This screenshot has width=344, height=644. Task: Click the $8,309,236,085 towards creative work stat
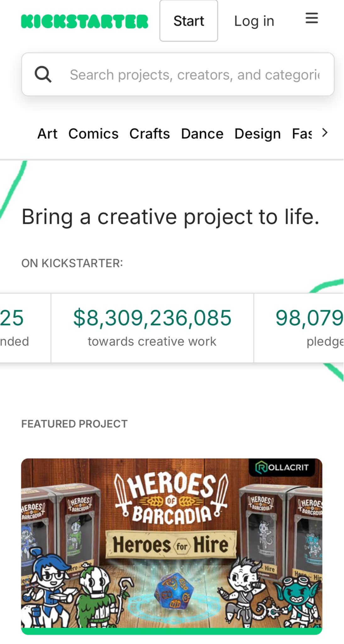[x=152, y=328]
